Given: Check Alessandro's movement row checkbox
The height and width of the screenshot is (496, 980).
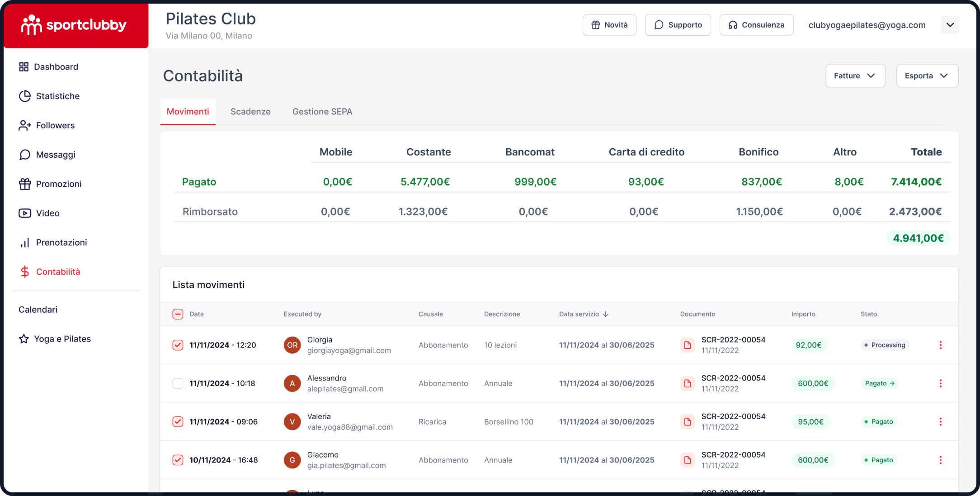Looking at the screenshot, I should click(178, 383).
